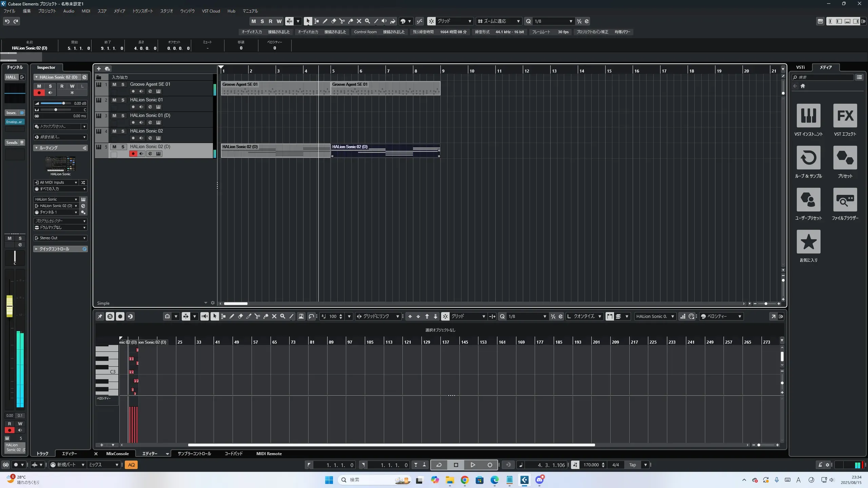Open the MIDI menu
Image resolution: width=868 pixels, height=488 pixels.
(86, 11)
